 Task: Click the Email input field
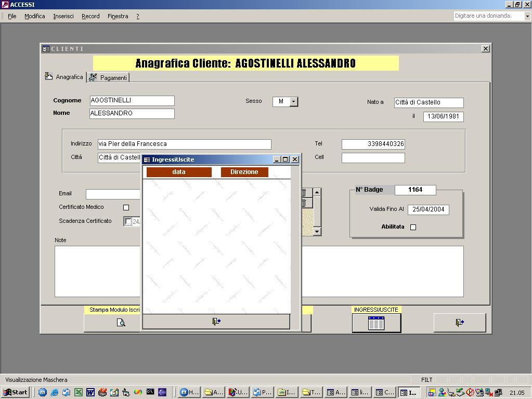click(x=113, y=194)
